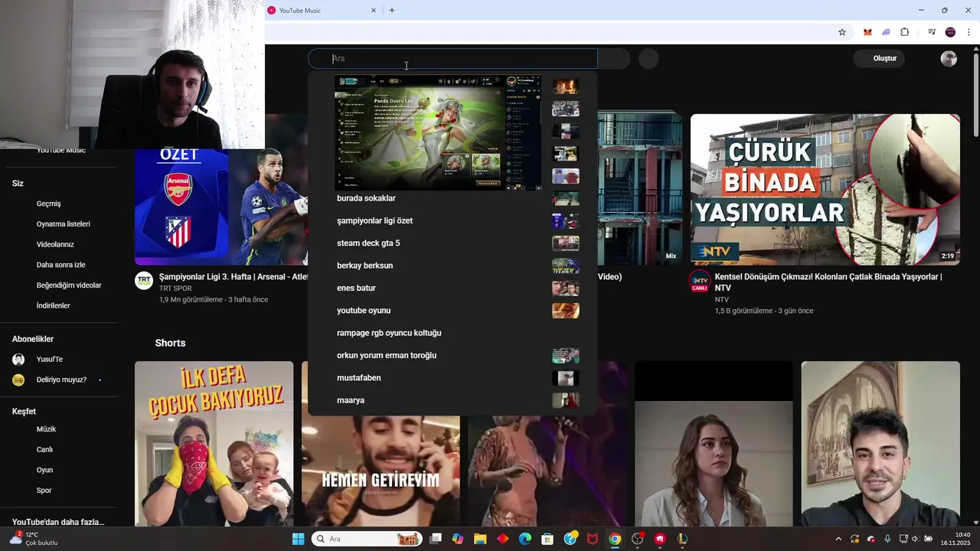
Task: Open the 'Siz' section heading
Action: coord(18,184)
